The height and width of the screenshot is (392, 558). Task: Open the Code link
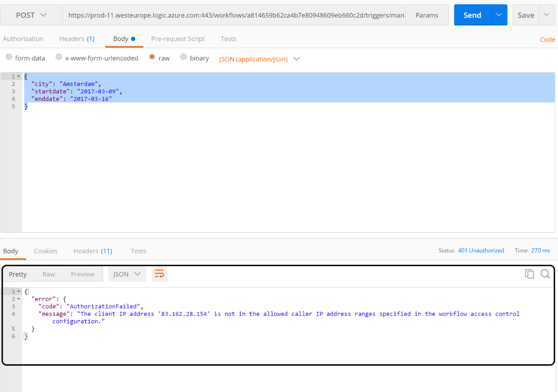point(547,39)
